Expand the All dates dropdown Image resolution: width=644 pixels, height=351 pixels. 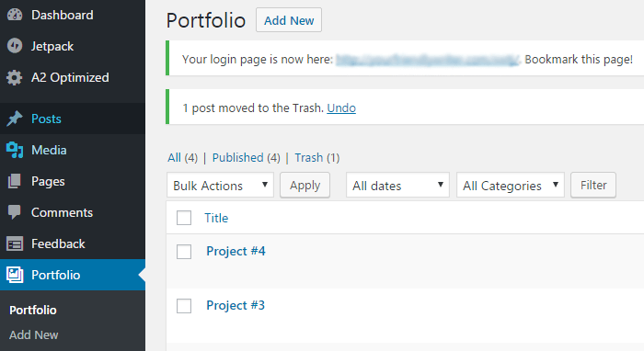(397, 186)
